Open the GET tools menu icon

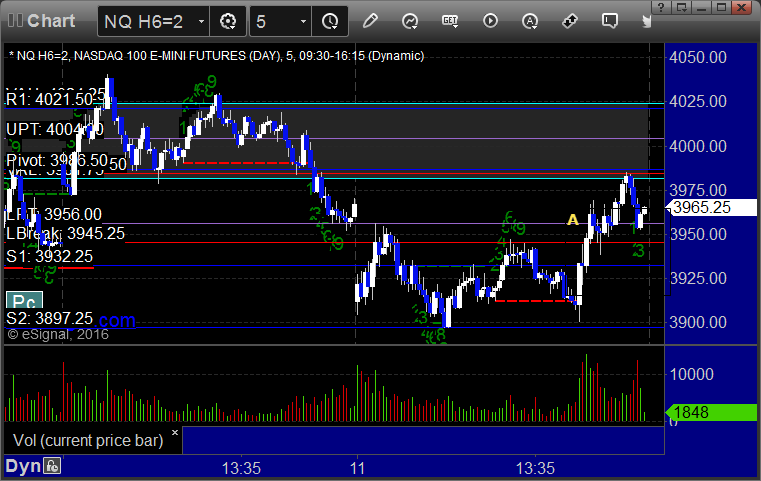pos(450,21)
